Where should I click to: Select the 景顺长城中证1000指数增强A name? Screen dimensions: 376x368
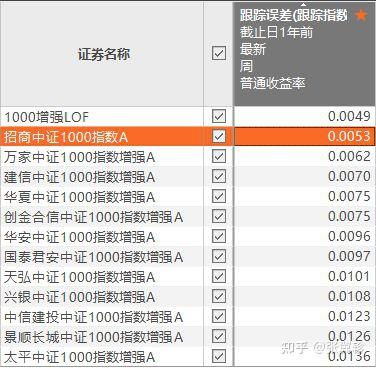pyautogui.click(x=94, y=337)
